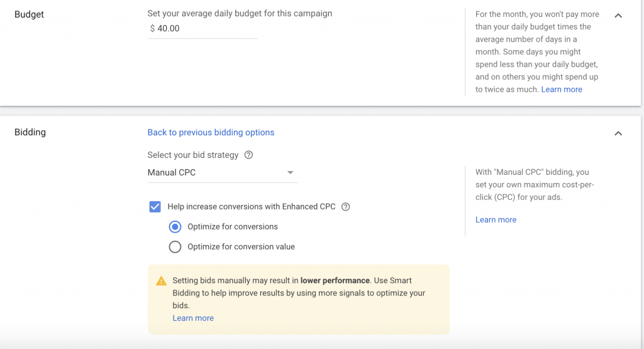Click help icon beside Select your bid strategy
The width and height of the screenshot is (644, 349).
tap(248, 155)
